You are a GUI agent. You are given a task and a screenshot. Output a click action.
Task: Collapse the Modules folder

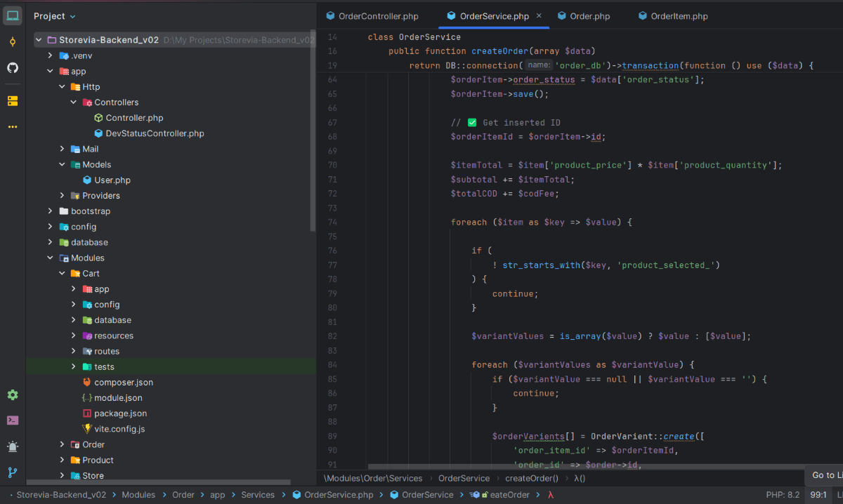click(50, 258)
